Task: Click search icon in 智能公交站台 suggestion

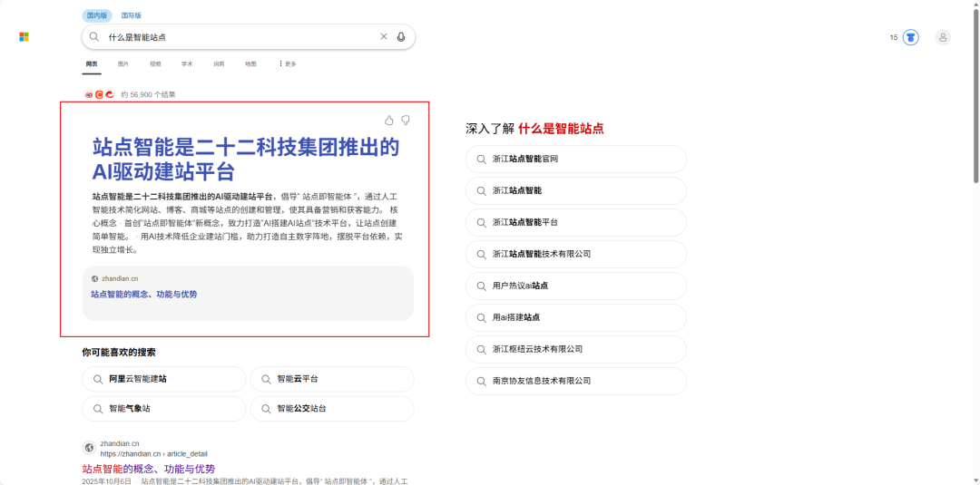Action: [x=266, y=409]
